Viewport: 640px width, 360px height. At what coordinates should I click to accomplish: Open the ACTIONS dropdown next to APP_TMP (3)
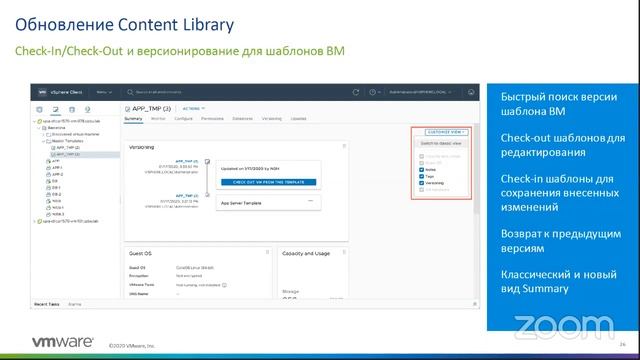(x=193, y=109)
